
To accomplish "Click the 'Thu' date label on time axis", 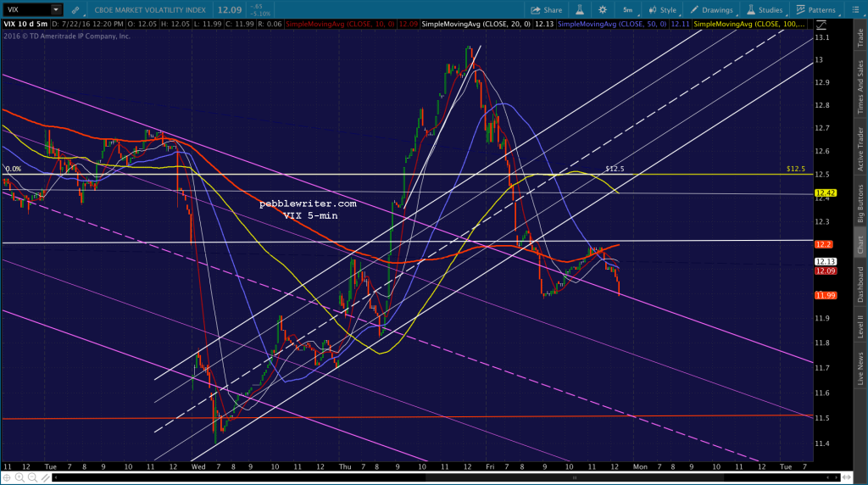I will click(x=345, y=466).
